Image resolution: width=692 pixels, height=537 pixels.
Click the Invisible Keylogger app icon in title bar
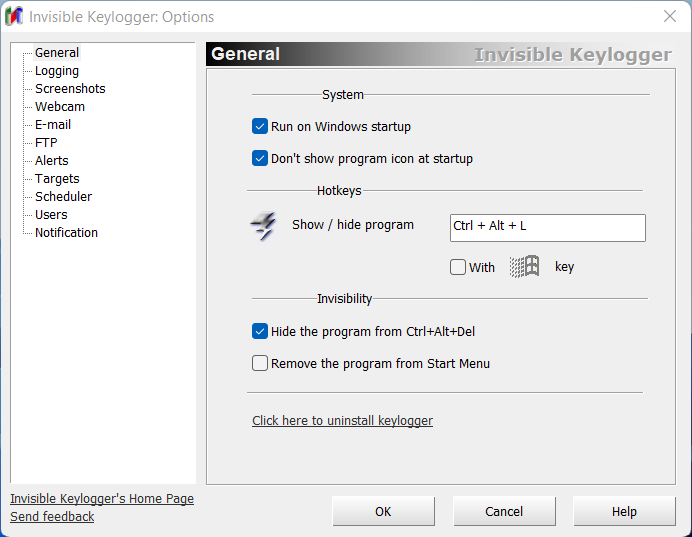pos(14,16)
